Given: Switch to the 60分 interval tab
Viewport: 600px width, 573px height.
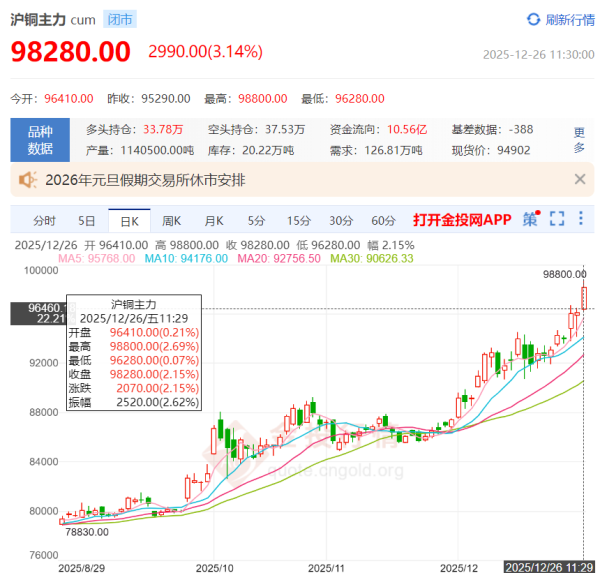Looking at the screenshot, I should (383, 221).
